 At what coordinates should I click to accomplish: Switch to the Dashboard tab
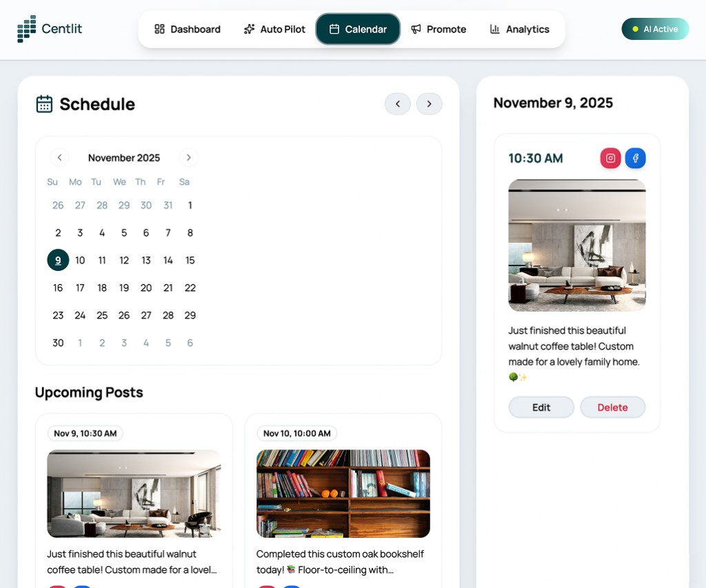pyautogui.click(x=188, y=29)
